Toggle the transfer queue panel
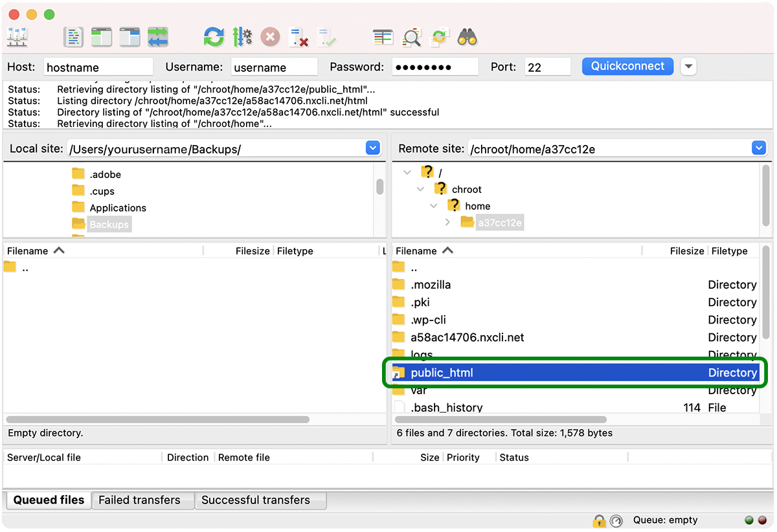Viewport: 777px width, 532px height. point(157,37)
